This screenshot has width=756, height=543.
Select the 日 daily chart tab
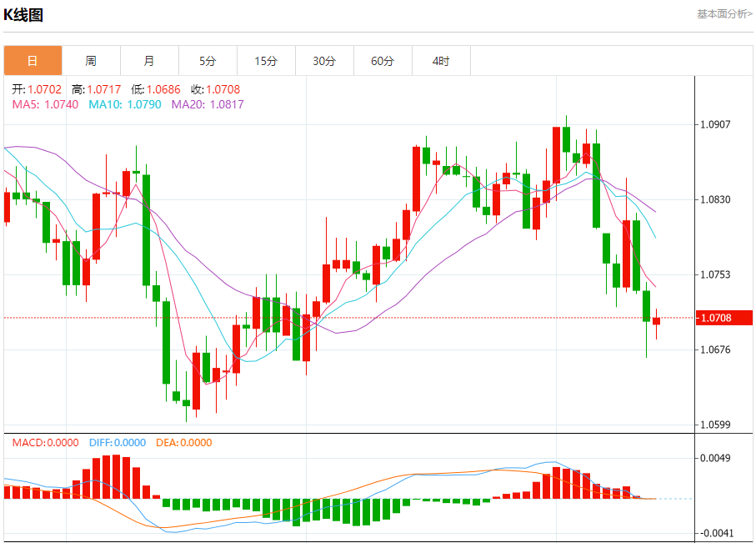click(x=33, y=61)
